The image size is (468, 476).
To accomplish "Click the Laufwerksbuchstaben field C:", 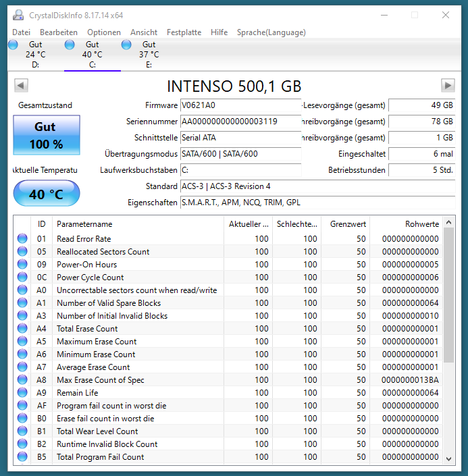I will [x=240, y=170].
